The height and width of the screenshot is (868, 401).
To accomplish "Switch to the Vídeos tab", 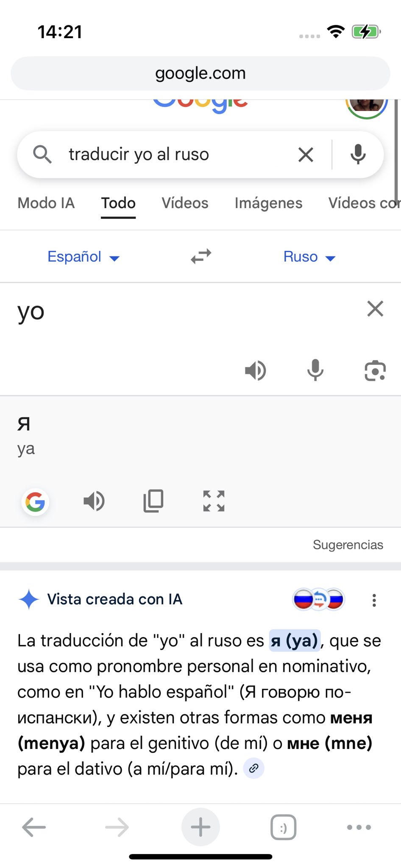I will click(185, 203).
